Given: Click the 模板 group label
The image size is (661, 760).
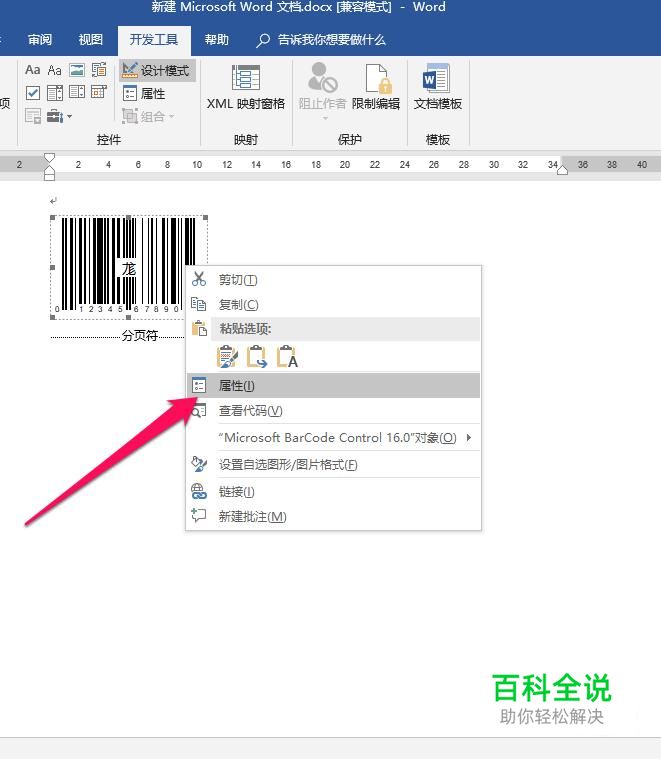Looking at the screenshot, I should [438, 140].
